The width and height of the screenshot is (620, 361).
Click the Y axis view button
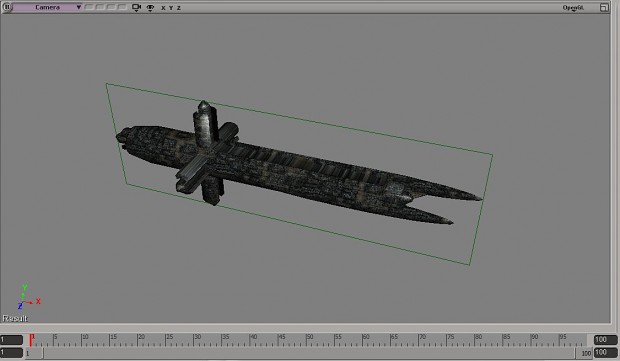point(171,8)
